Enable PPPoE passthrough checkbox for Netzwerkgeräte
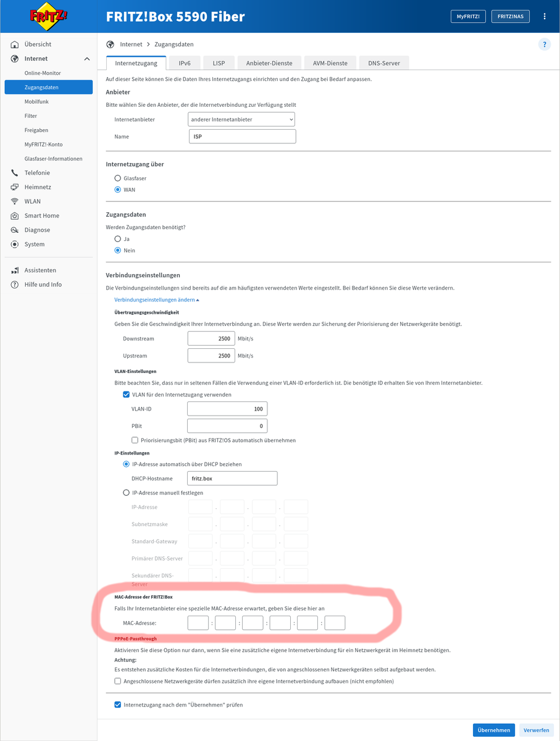Screen dimensions: 560x741 pyautogui.click(x=117, y=681)
